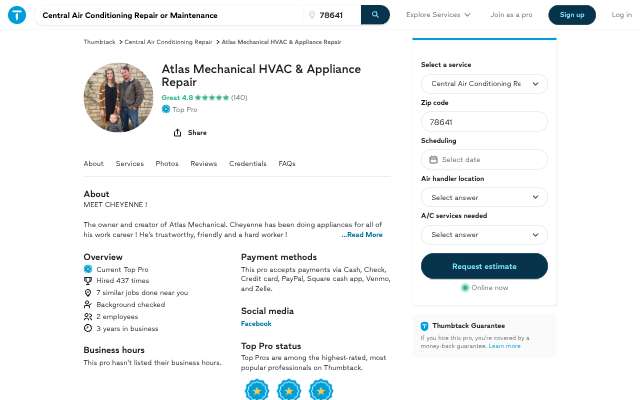Click the Log in link
This screenshot has width=640, height=400.
(x=622, y=15)
